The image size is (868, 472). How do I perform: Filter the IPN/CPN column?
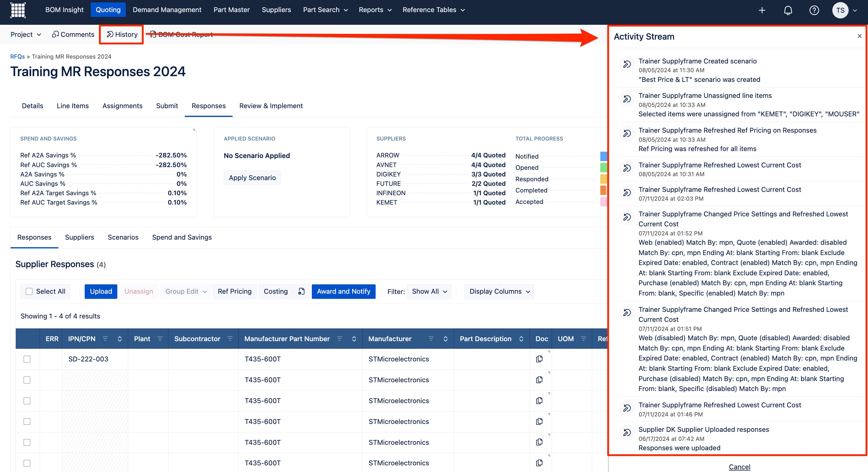coord(105,339)
